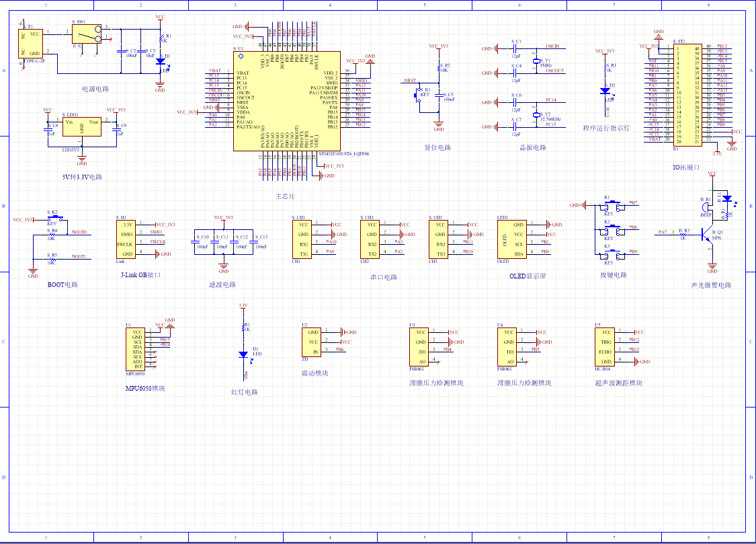Viewport: 756px width, 544px height.
Task: Select the U4 FSR402 sensor block
Action: click(507, 347)
